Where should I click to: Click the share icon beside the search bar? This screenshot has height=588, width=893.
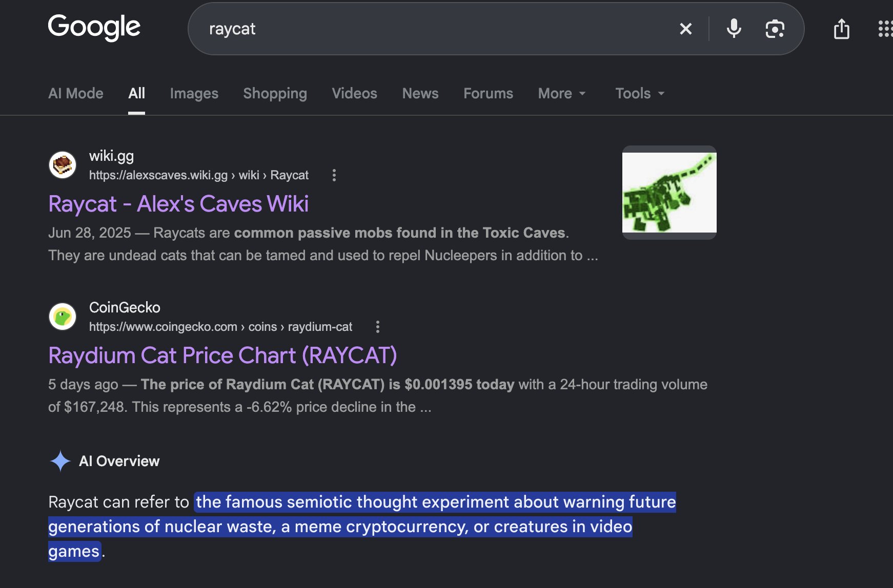841,29
